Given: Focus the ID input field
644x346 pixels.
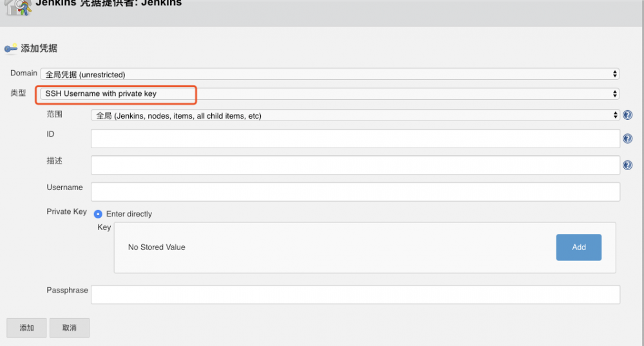Looking at the screenshot, I should (x=355, y=139).
